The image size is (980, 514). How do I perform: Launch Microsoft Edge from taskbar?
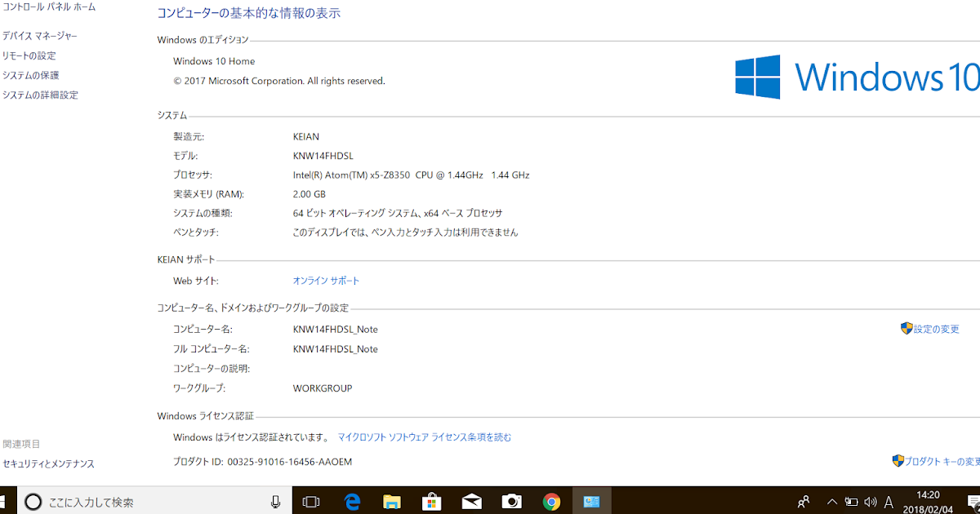pos(352,502)
